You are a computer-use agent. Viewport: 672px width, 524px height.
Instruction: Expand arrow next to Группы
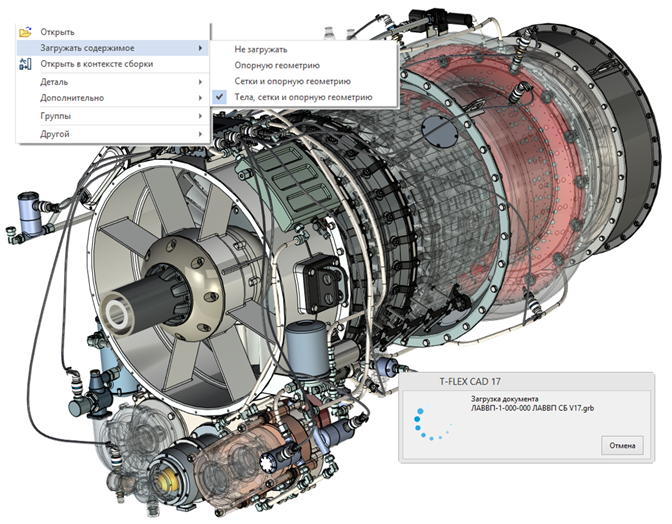click(200, 116)
